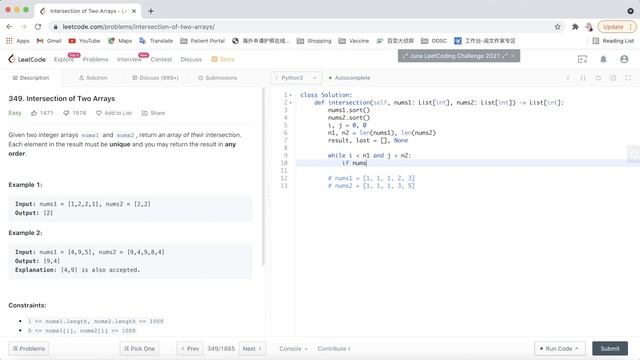This screenshot has width=640, height=360.
Task: Open the Contest nav item
Action: [161, 59]
